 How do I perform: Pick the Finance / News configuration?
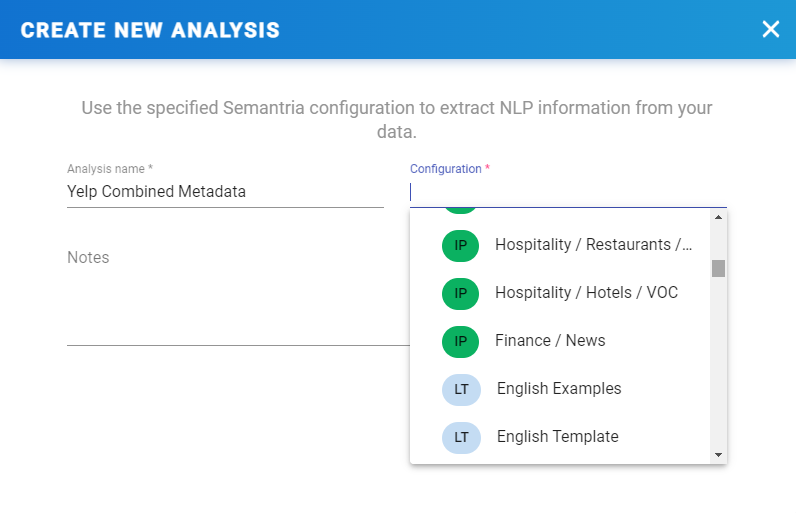pyautogui.click(x=550, y=341)
